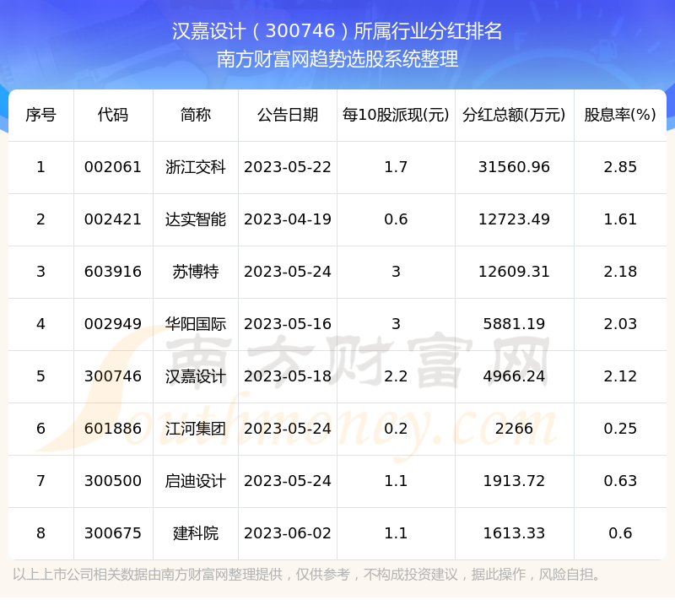The height and width of the screenshot is (616, 675).
Task: Select the name 启迪设计
Action: click(x=196, y=481)
